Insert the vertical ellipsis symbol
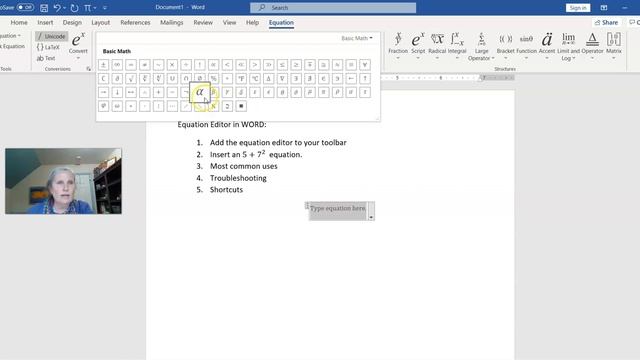640x360 pixels. [x=158, y=106]
